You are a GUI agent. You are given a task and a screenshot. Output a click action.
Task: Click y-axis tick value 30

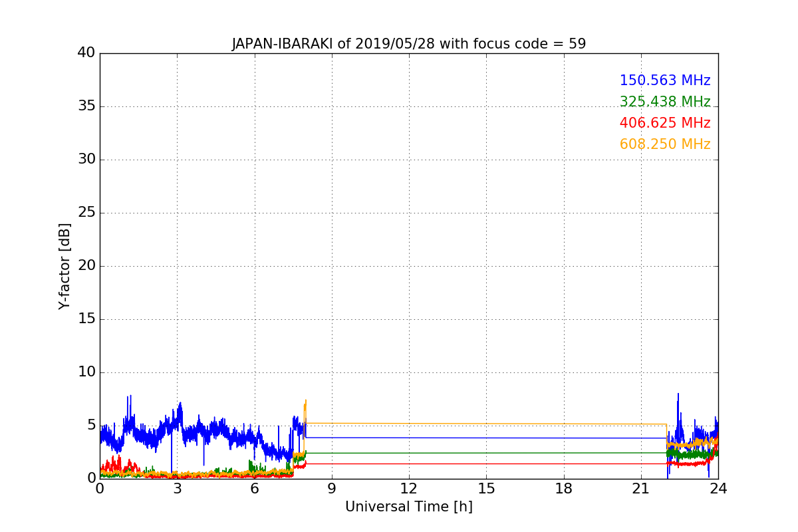coord(86,160)
